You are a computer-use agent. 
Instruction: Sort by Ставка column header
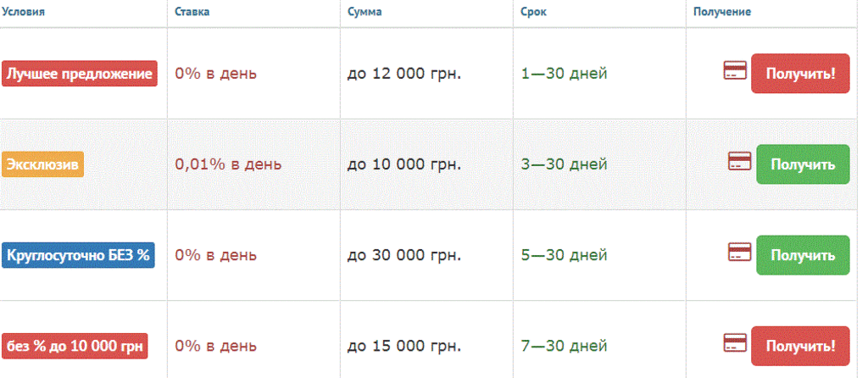click(x=192, y=12)
